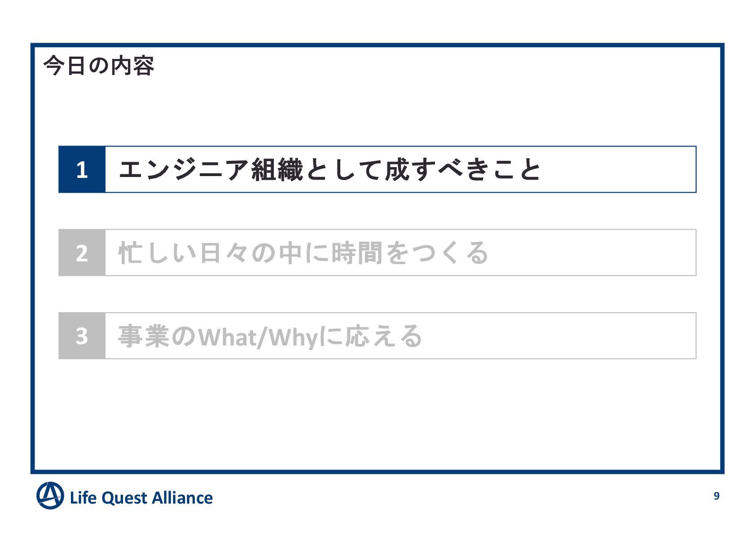
Task: Click the Life Quest Alliance company name
Action: 141,498
